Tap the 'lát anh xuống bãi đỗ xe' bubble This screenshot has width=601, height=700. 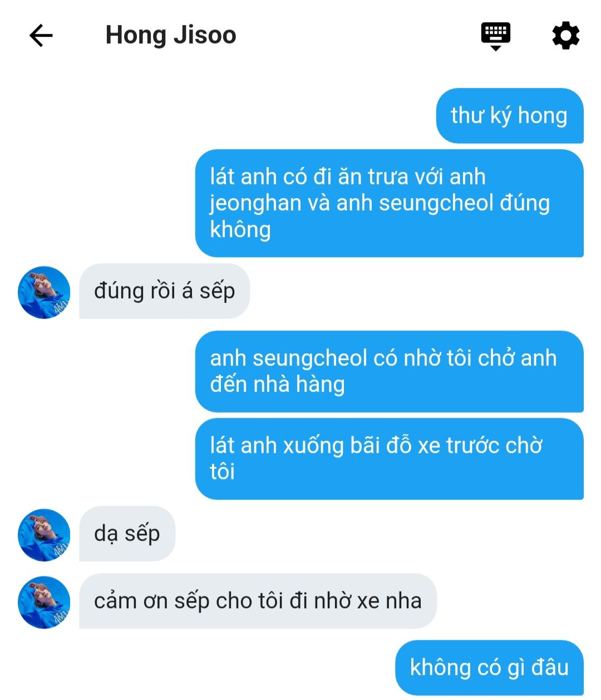pos(390,459)
